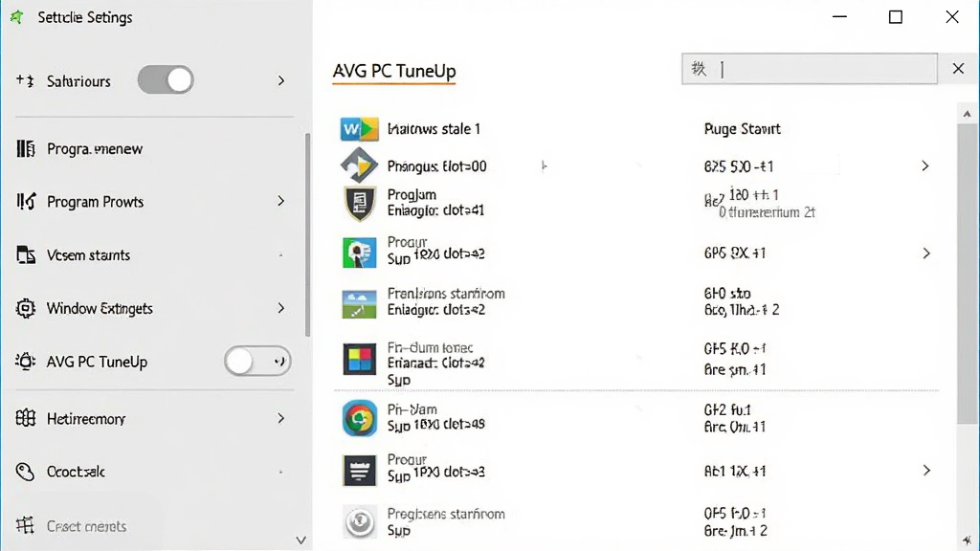Click the AVG PC TuneUp heading
This screenshot has height=551, width=980.
coord(394,71)
